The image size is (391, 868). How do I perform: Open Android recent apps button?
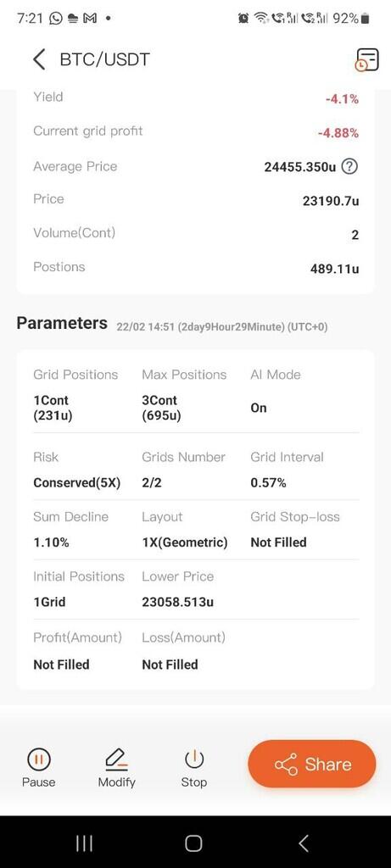84,843
